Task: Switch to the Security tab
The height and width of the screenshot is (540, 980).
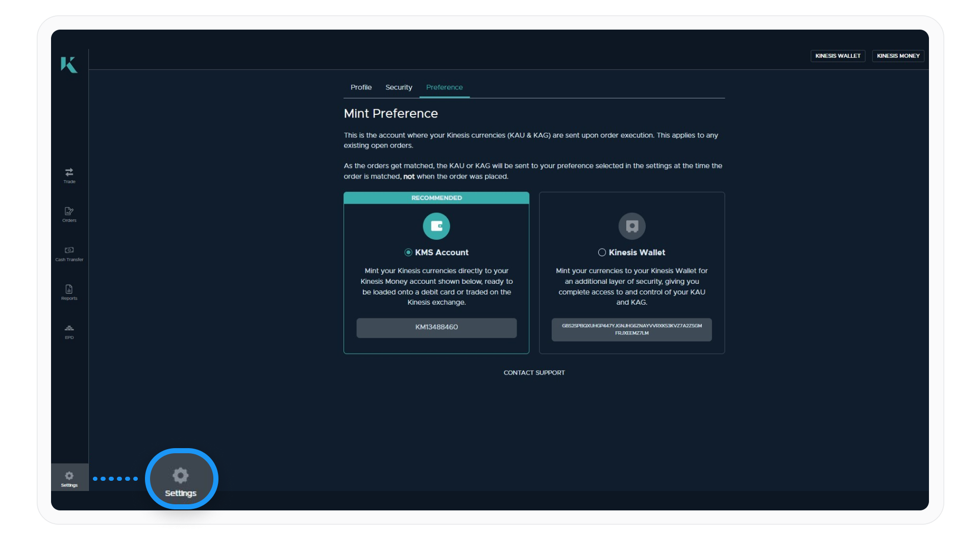Action: tap(399, 87)
